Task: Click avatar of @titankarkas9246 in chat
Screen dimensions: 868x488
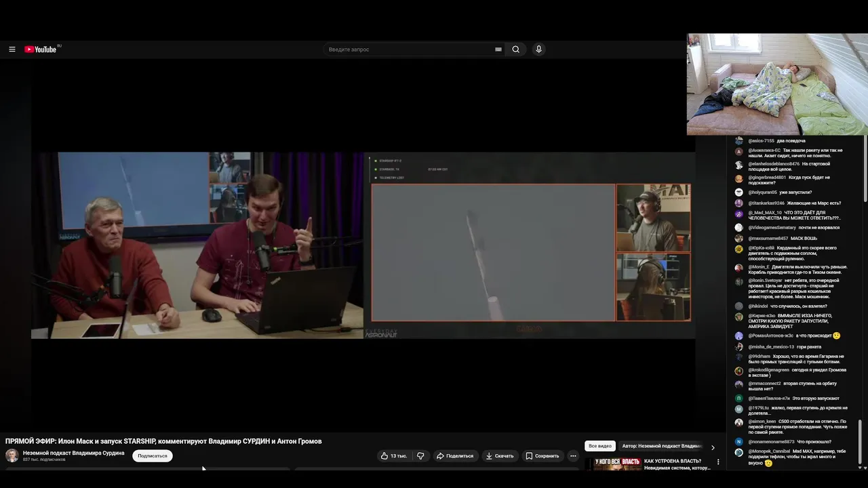Action: (x=739, y=203)
